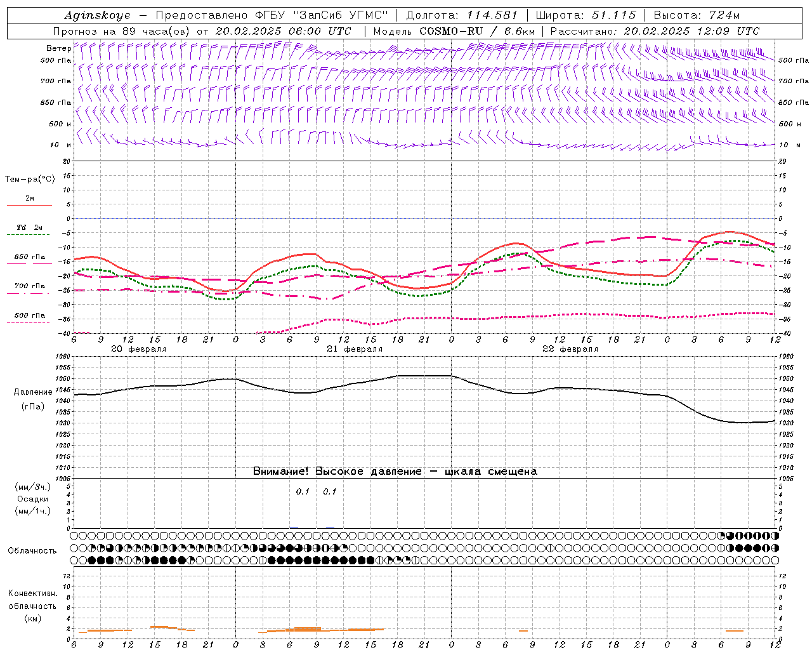Screen dimensions: 812x650
Task: Click the left 700 гПа wind level label
Action: (56, 81)
